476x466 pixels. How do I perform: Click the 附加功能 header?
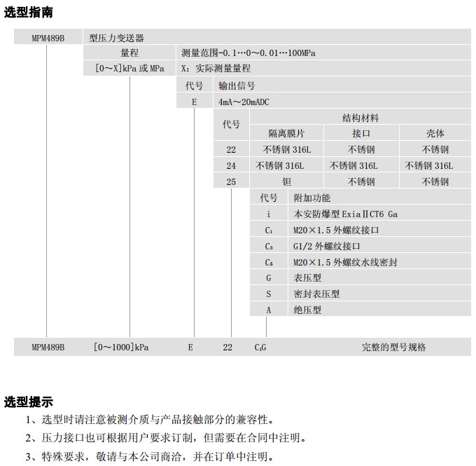tap(312, 198)
